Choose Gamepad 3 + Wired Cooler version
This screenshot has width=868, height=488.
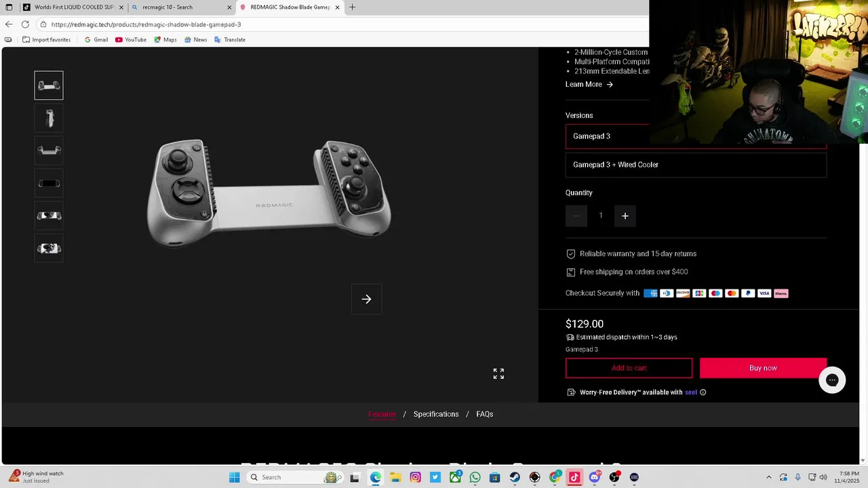coord(696,165)
